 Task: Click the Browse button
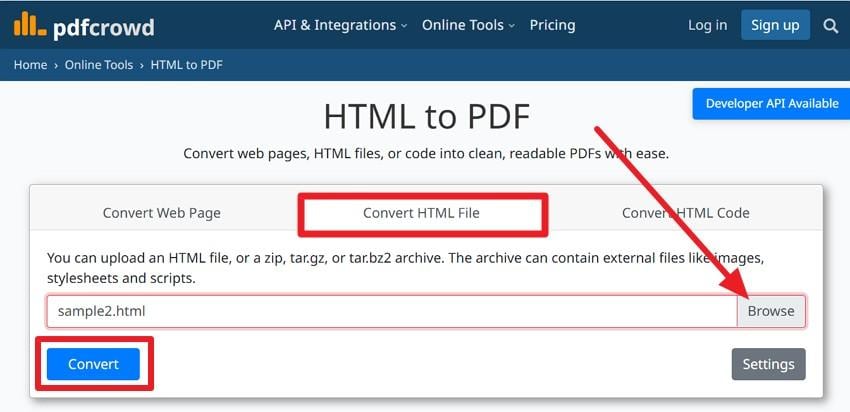coord(771,311)
